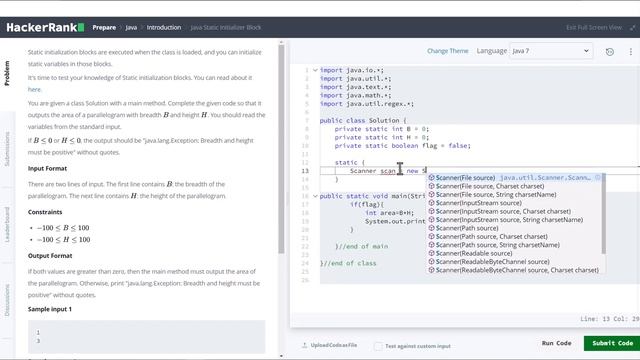This screenshot has width=640, height=360.
Task: Click Java Static Initializer Block breadcrumb
Action: [x=226, y=27]
